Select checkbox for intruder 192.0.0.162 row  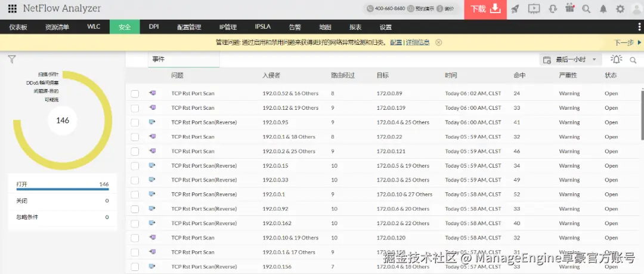coord(135,223)
